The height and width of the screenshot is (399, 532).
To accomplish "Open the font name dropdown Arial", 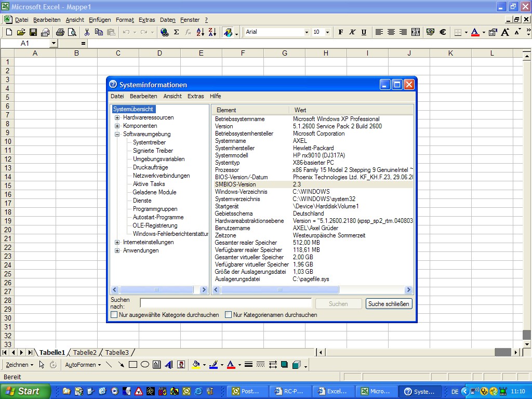I will [307, 32].
